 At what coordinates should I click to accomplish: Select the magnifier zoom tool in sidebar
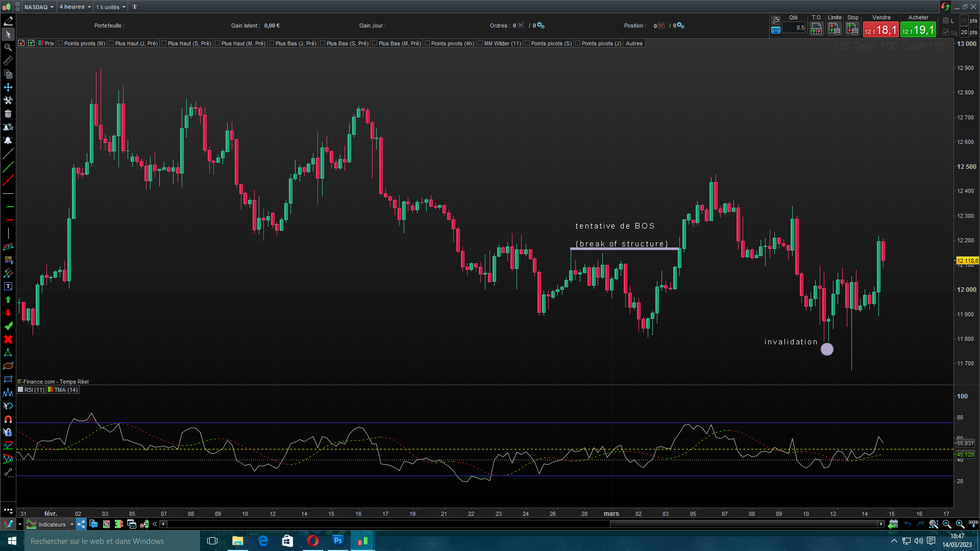(x=8, y=47)
